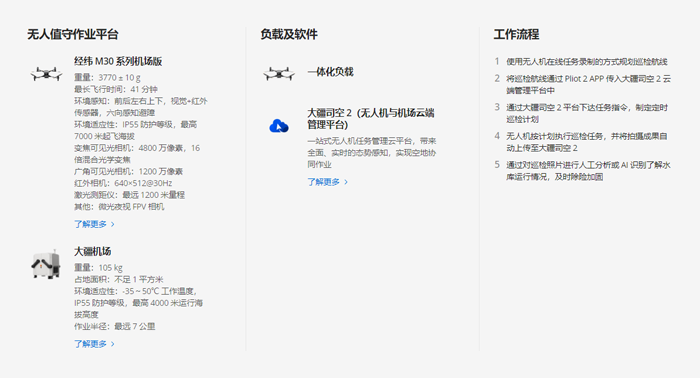Click the 负载及软件 section heading
The width and height of the screenshot is (700, 378).
[289, 34]
